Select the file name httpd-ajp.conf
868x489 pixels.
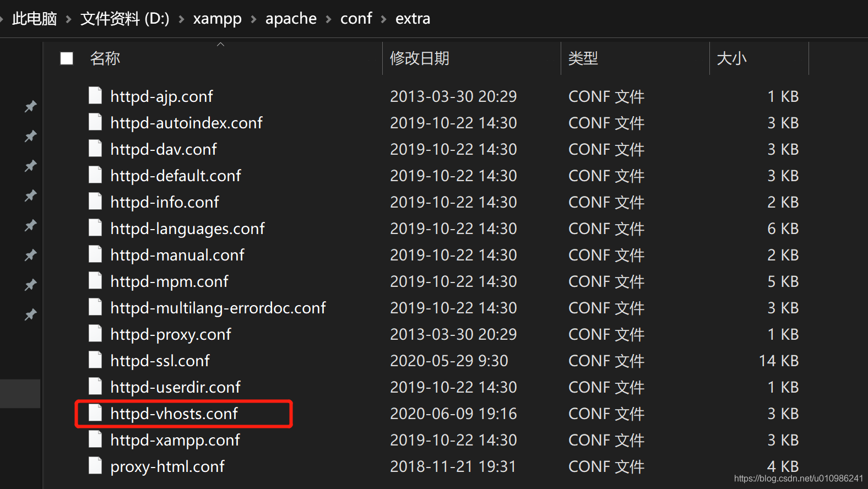tap(161, 96)
